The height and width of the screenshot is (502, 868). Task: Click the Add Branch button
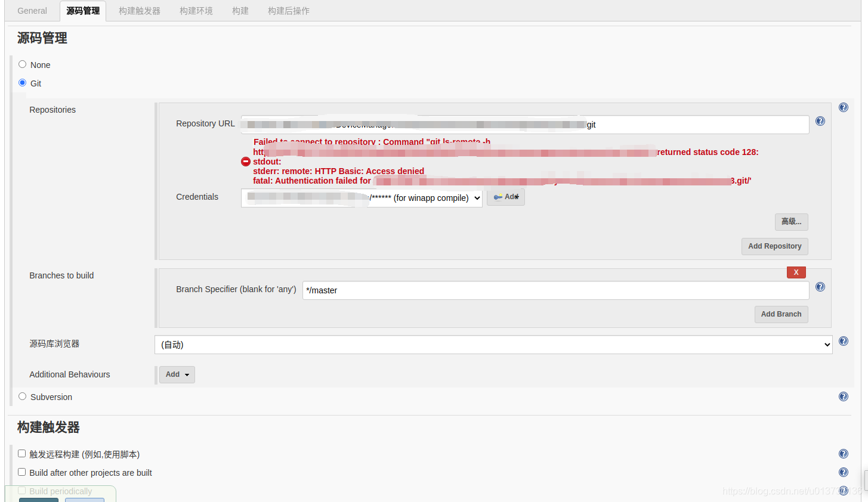(x=781, y=314)
